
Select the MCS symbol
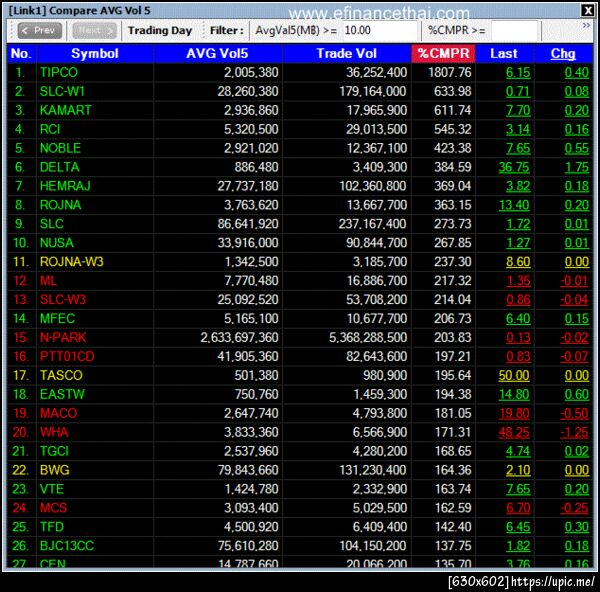[54, 508]
